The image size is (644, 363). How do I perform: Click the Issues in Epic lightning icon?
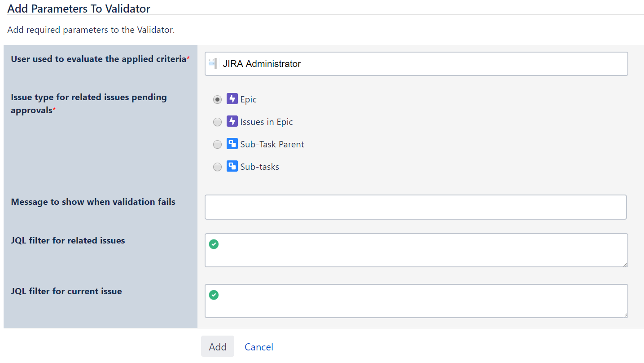click(232, 122)
